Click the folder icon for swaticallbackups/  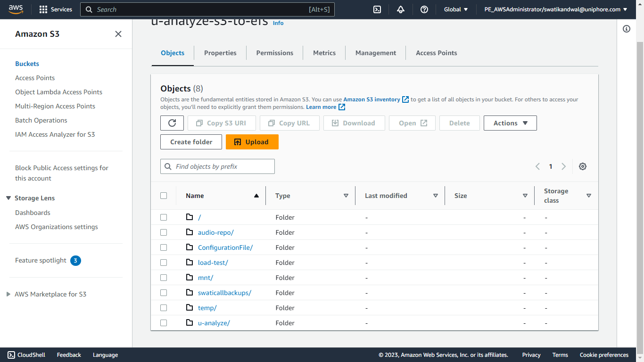(x=190, y=293)
